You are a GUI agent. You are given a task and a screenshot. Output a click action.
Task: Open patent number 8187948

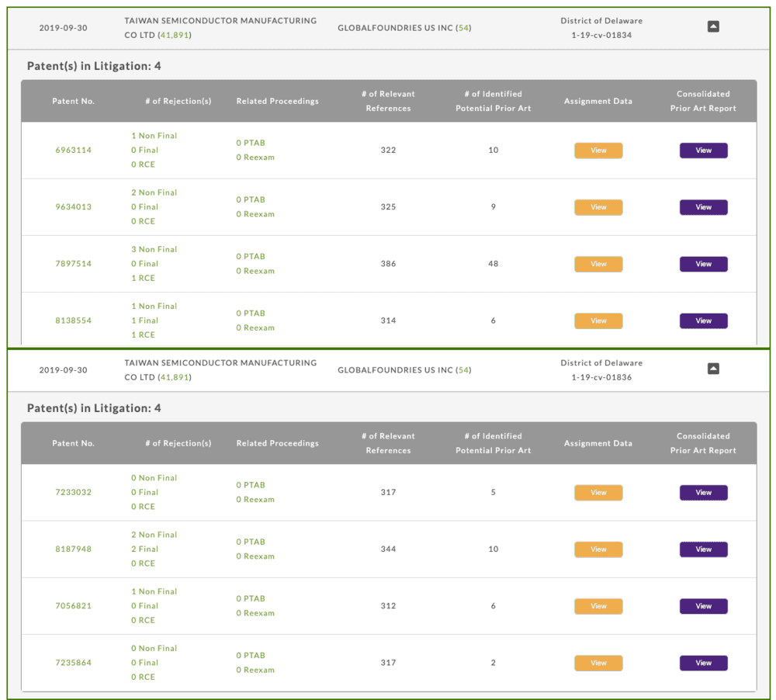point(73,549)
